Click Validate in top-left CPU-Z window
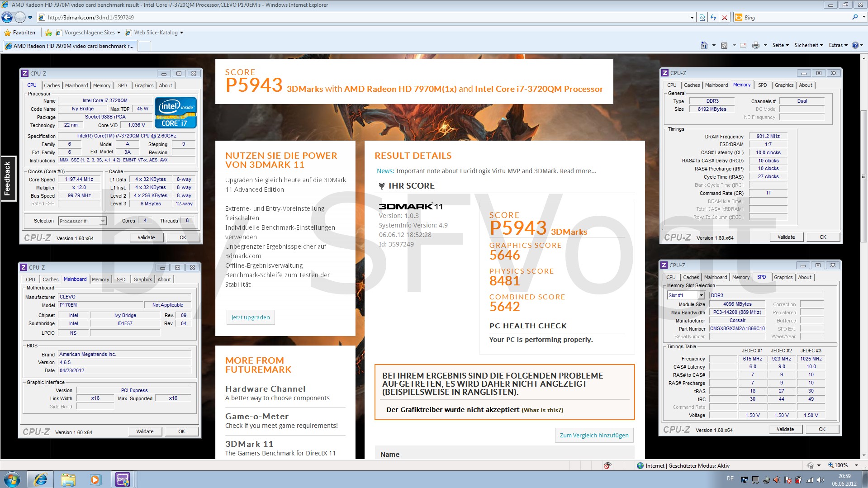This screenshot has height=488, width=868. coord(146,237)
